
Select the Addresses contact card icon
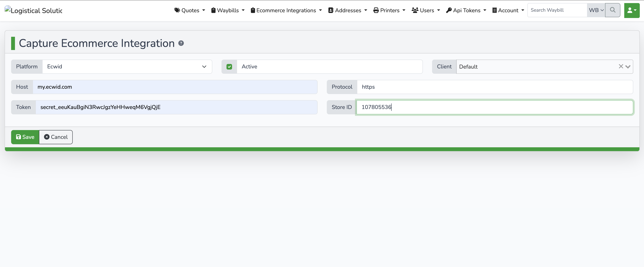click(x=330, y=10)
